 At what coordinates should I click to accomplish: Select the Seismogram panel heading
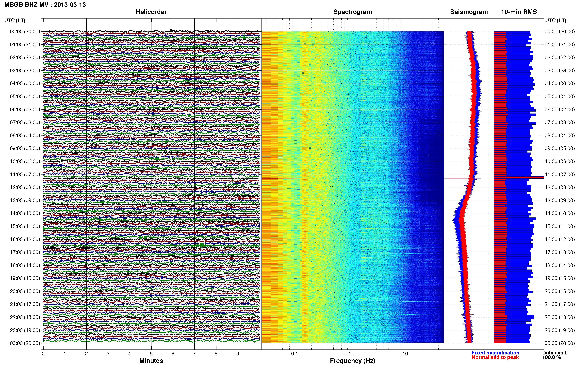click(x=469, y=12)
